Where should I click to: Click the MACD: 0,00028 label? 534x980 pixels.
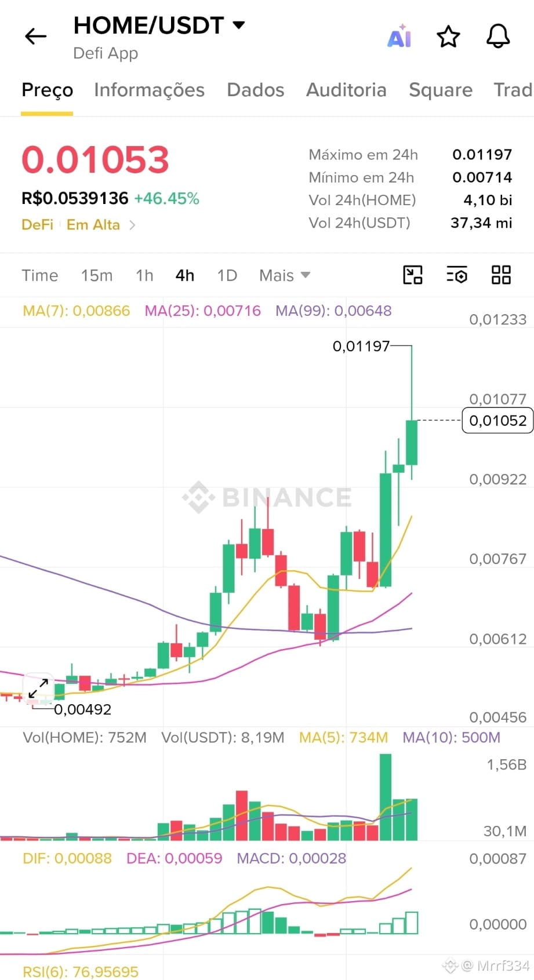pyautogui.click(x=291, y=858)
